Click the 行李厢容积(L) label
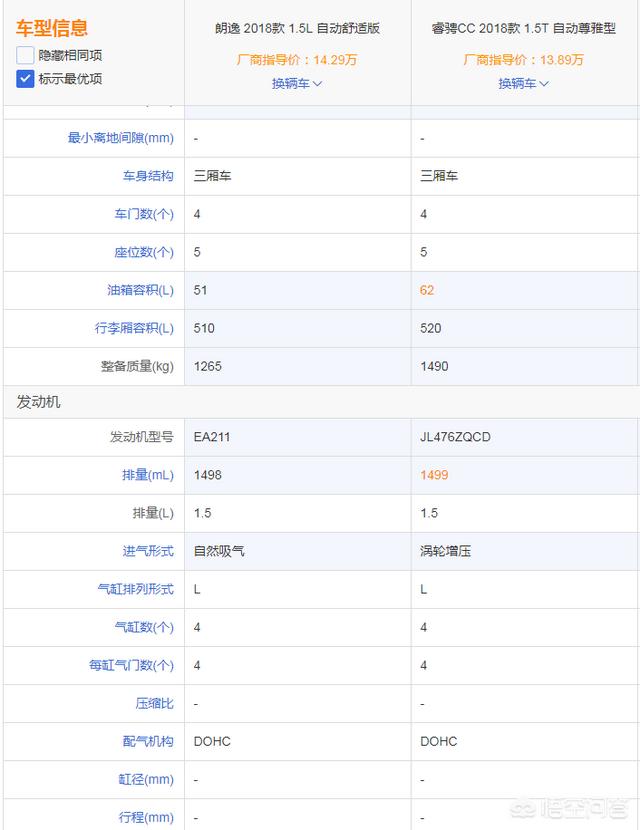The height and width of the screenshot is (830, 640). coord(132,328)
